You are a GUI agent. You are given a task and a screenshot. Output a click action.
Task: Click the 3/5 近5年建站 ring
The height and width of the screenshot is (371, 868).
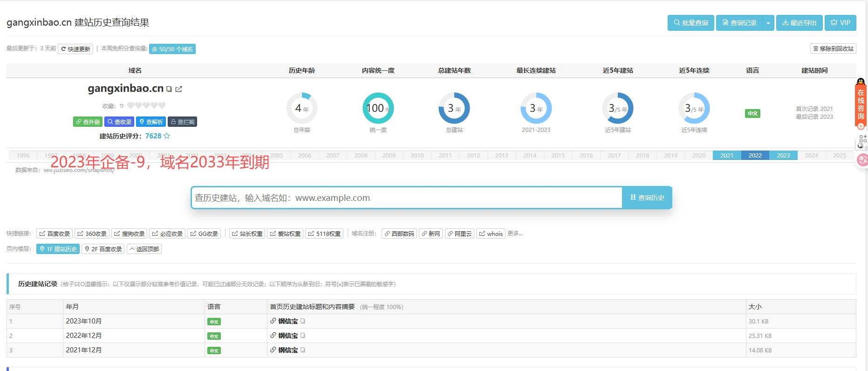(x=618, y=108)
